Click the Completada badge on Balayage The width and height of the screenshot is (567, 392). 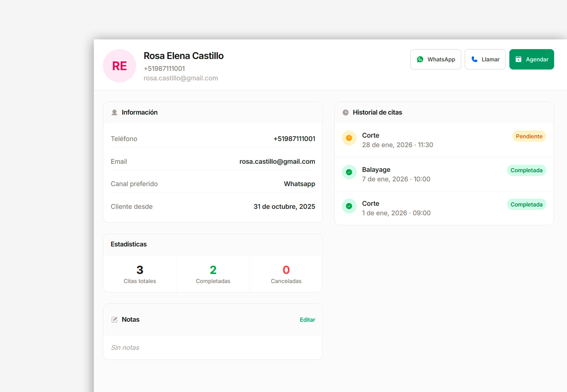click(x=526, y=171)
